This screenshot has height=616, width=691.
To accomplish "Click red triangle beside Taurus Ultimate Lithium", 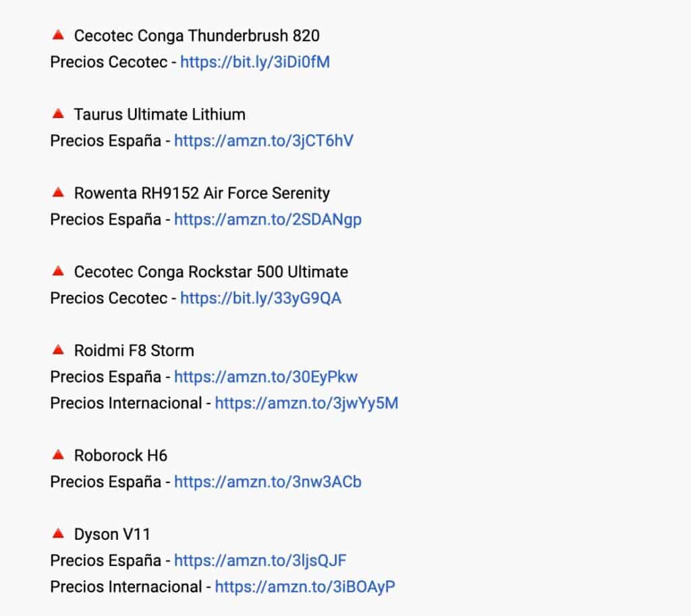I will [58, 113].
